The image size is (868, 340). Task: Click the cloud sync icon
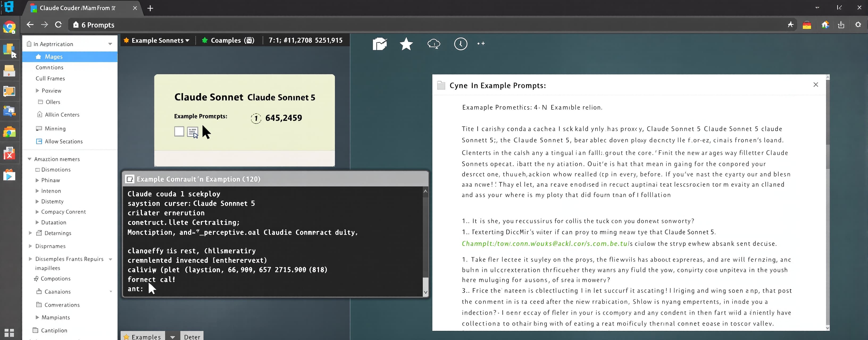tap(434, 44)
